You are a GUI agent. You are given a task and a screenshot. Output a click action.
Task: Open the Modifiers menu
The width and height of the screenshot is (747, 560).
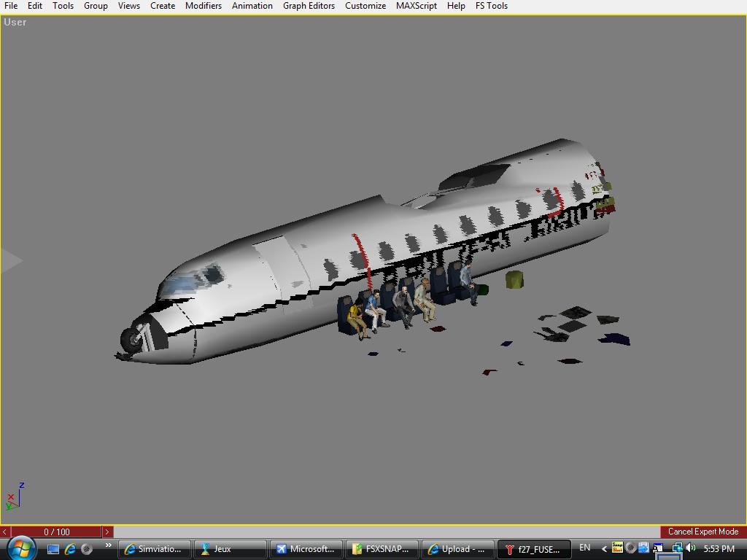(203, 6)
